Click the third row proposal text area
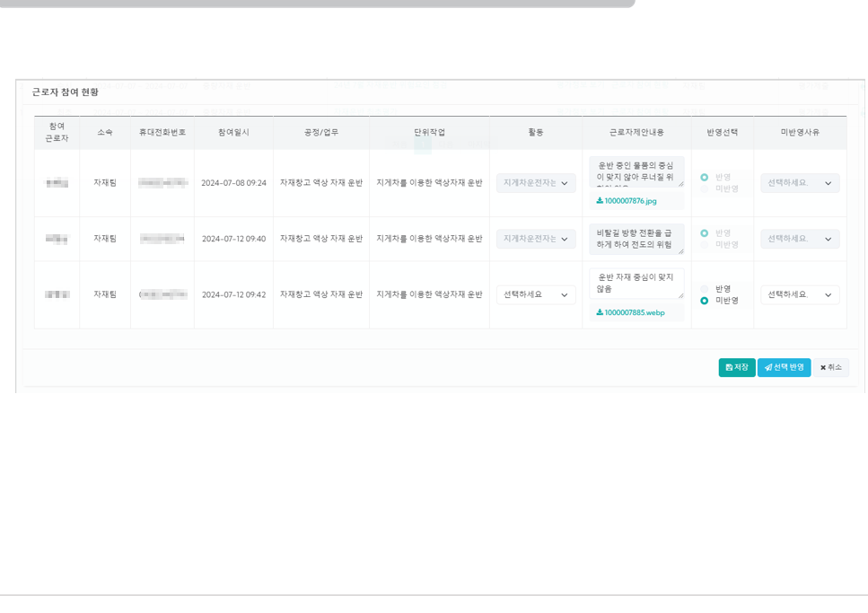Viewport: 868px width, 613px height. pos(636,284)
